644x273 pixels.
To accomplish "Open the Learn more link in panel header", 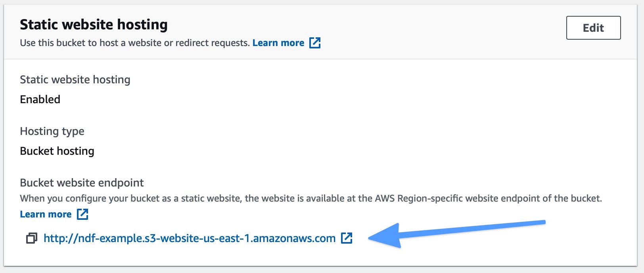I will click(278, 43).
